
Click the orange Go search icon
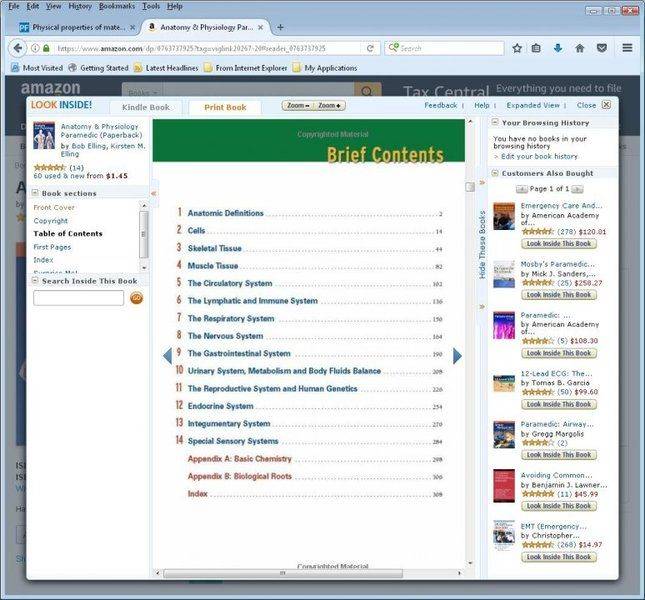click(137, 298)
